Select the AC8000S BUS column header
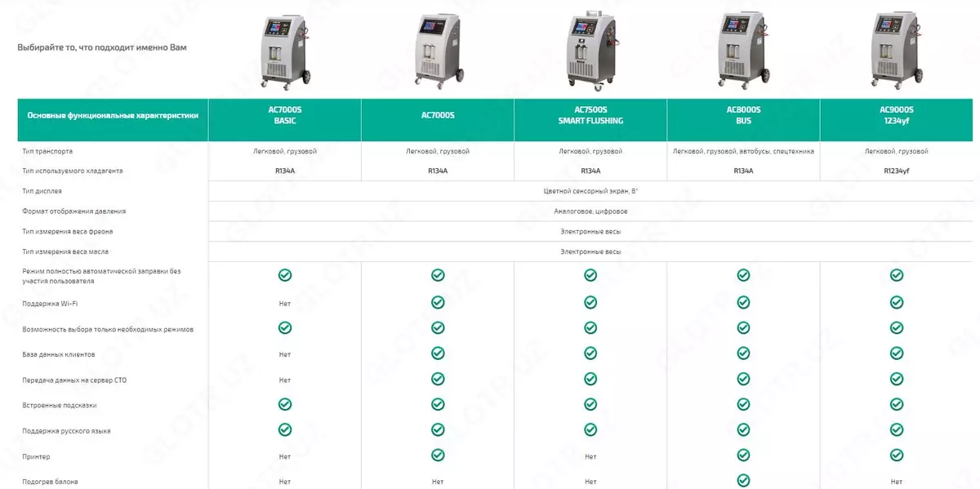 pyautogui.click(x=743, y=115)
